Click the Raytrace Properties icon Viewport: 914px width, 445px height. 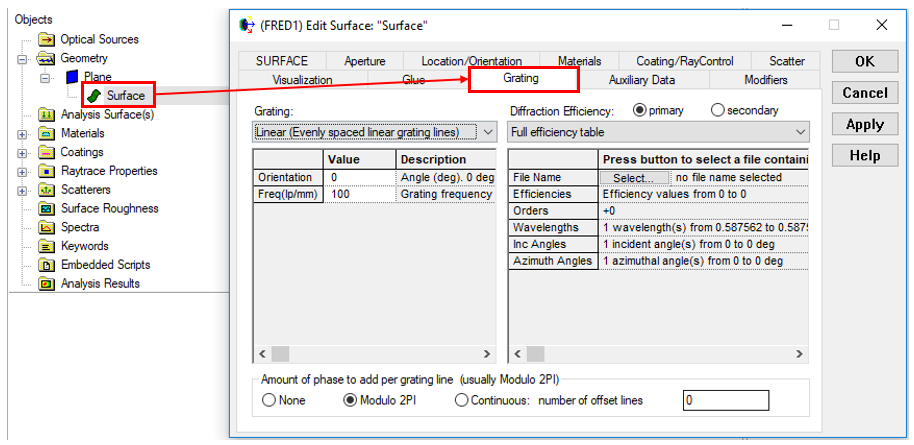(46, 171)
